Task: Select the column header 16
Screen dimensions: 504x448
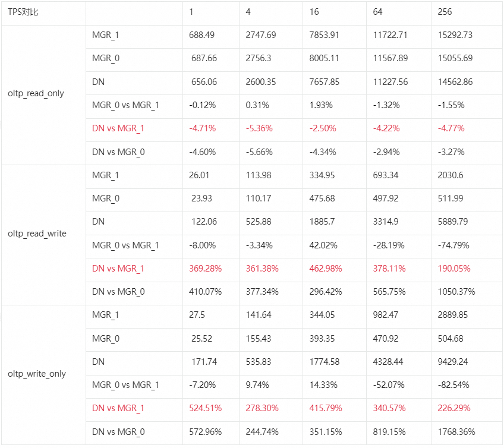Action: pyautogui.click(x=314, y=12)
